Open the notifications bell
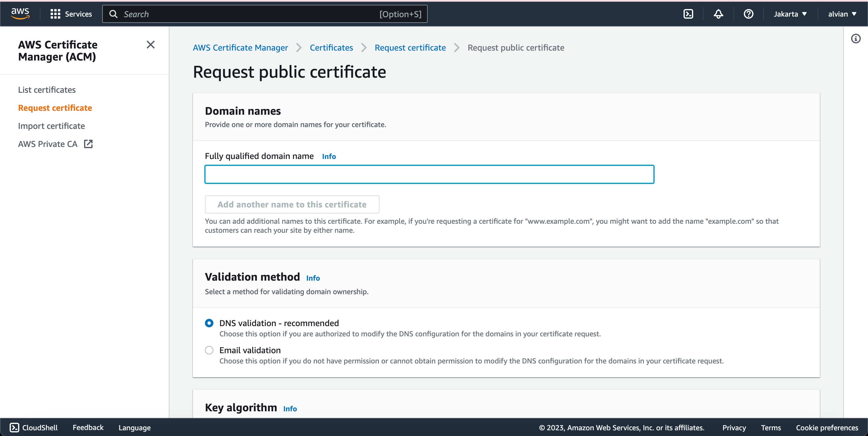Image resolution: width=868 pixels, height=436 pixels. click(718, 14)
